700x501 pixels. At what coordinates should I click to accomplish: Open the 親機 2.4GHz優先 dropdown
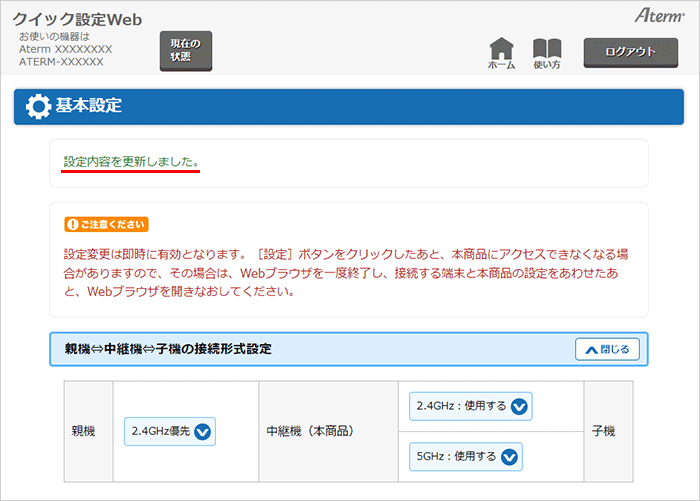click(170, 432)
